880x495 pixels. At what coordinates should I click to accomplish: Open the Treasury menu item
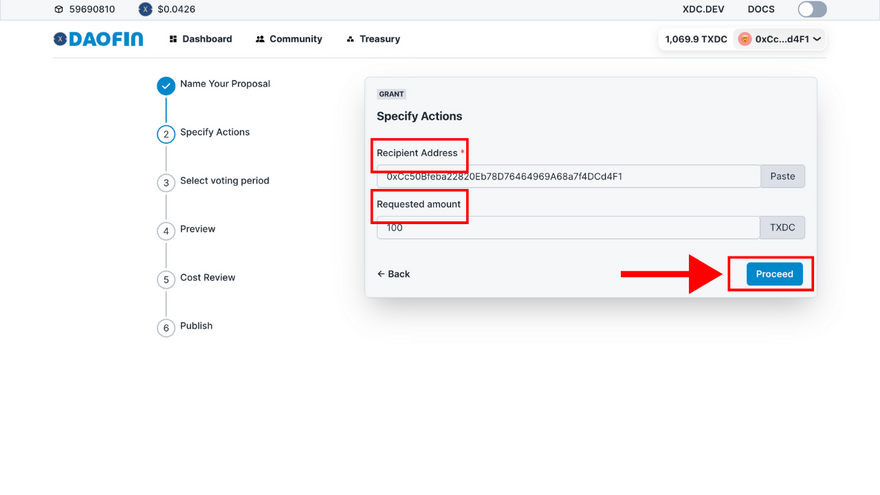(373, 39)
